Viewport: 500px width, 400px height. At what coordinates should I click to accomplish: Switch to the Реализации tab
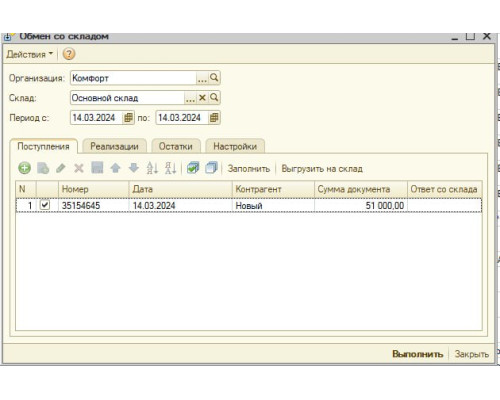click(x=114, y=146)
